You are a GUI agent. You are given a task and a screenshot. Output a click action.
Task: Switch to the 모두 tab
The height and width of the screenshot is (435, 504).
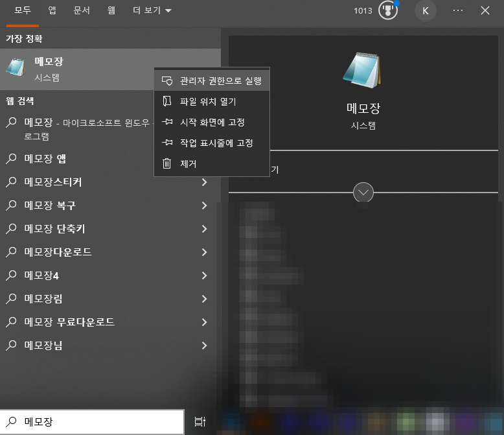[23, 10]
